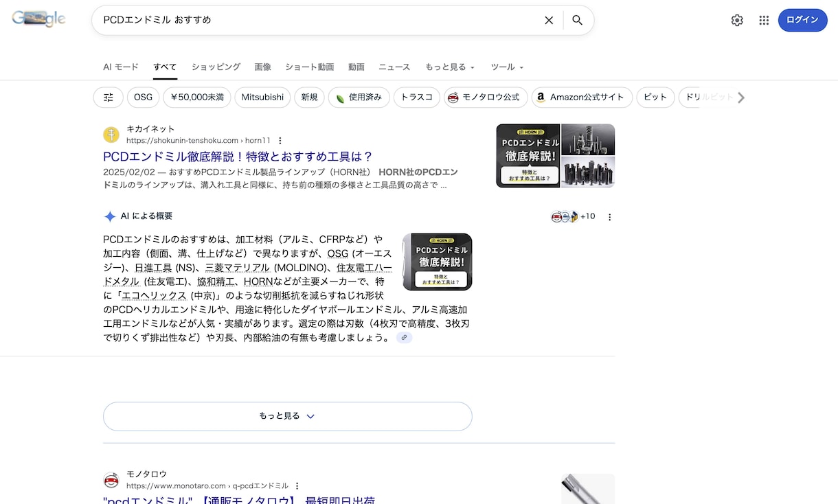Open the "pcdエンドミル" 通販モノタロウ result link
This screenshot has width=838, height=504.
239,501
